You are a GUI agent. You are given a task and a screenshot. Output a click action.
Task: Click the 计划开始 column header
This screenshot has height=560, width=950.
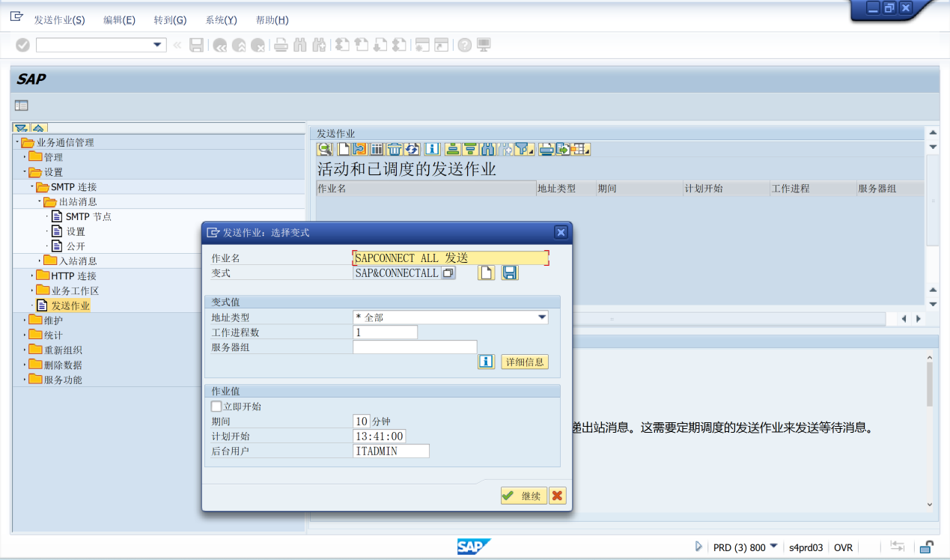pos(725,189)
